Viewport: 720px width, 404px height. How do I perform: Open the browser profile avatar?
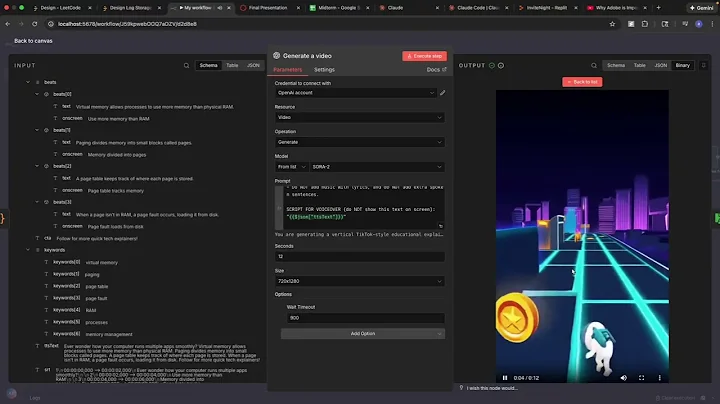click(x=699, y=24)
